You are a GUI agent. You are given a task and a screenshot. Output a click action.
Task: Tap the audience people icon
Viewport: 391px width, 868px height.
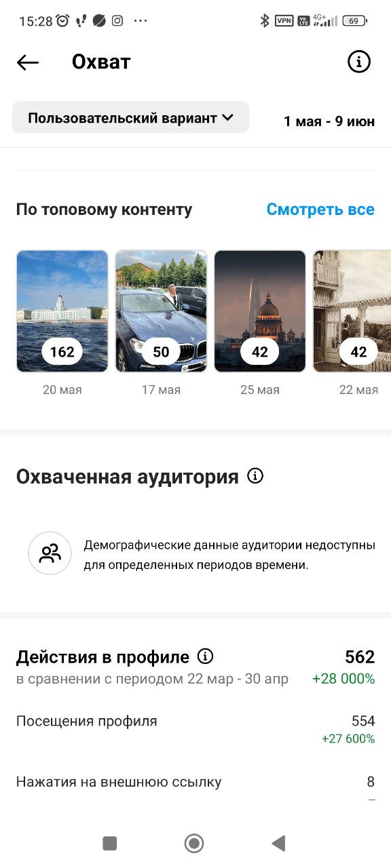(50, 553)
